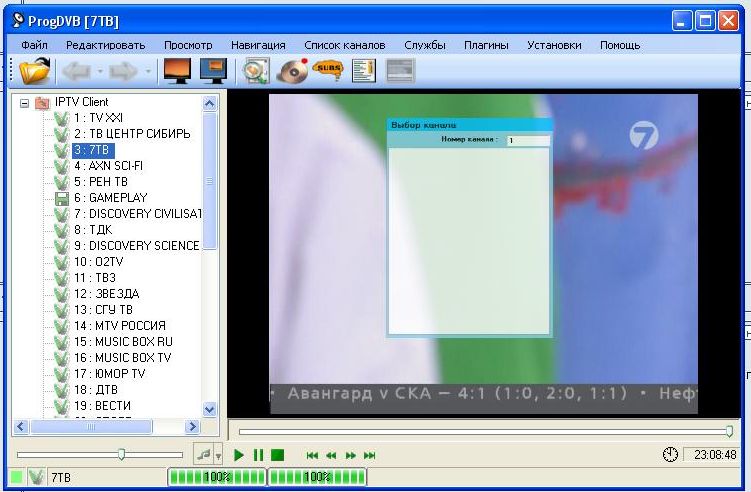Click the grayed teletext toolbar icon
The width and height of the screenshot is (751, 492).
pyautogui.click(x=400, y=71)
